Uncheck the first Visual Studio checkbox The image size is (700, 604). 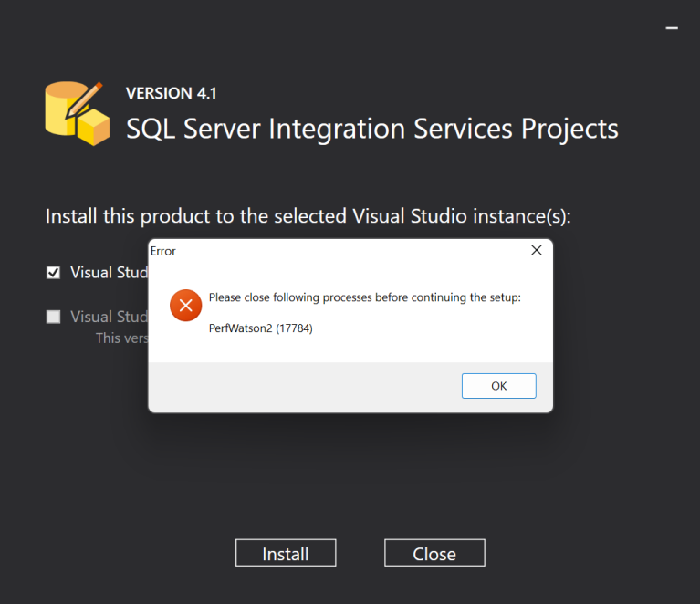pos(54,272)
